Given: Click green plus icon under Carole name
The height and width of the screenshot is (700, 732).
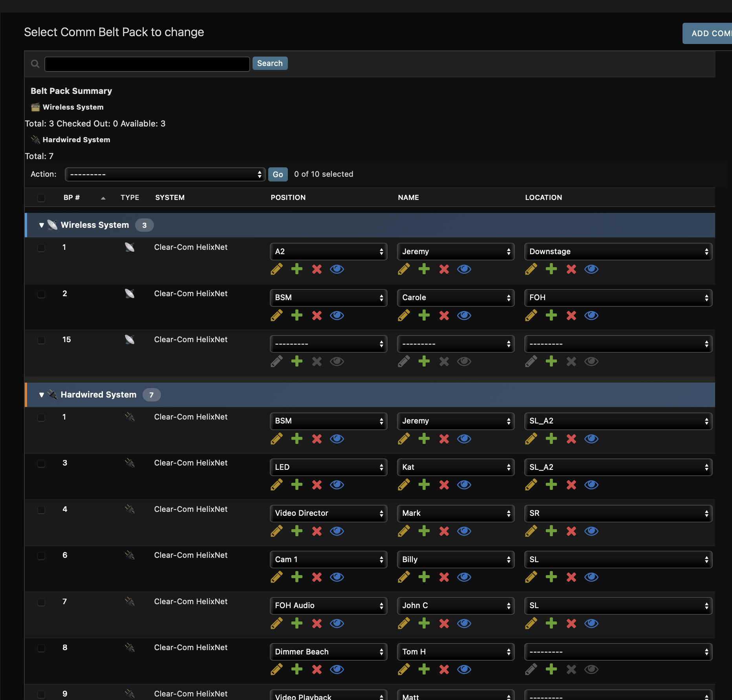Looking at the screenshot, I should pyautogui.click(x=424, y=315).
